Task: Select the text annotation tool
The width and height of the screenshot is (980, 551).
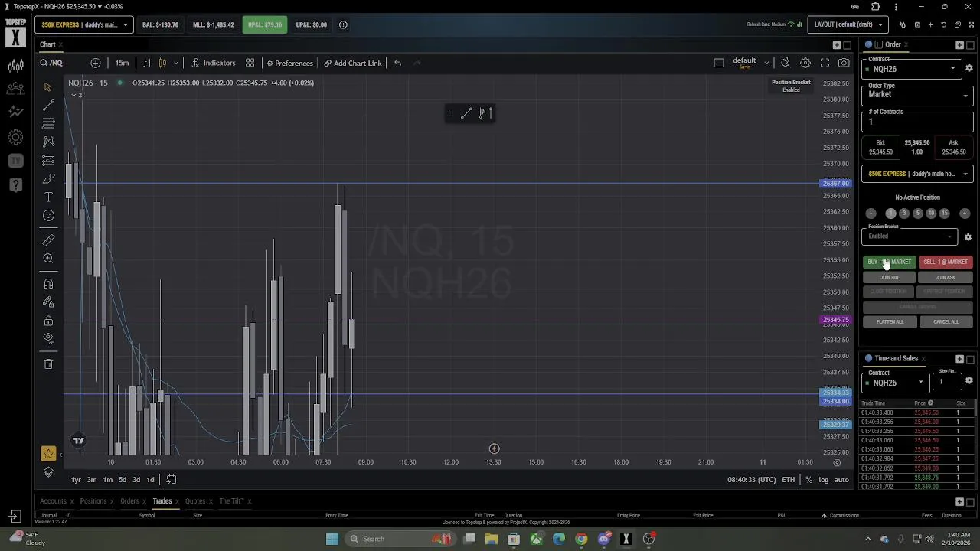Action: pyautogui.click(x=48, y=197)
